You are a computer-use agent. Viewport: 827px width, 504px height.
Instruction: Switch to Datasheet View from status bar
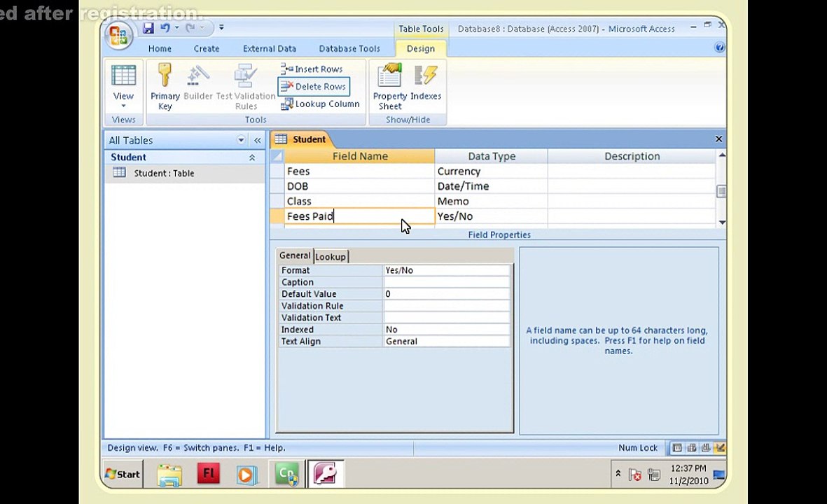click(x=676, y=448)
